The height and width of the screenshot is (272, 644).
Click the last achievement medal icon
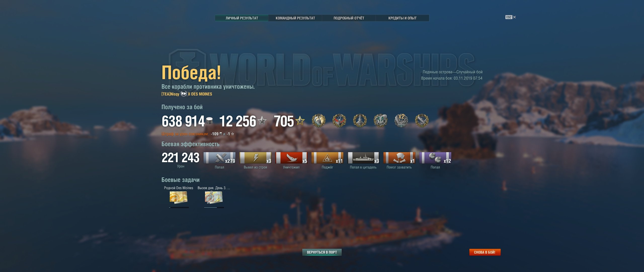pos(422,120)
